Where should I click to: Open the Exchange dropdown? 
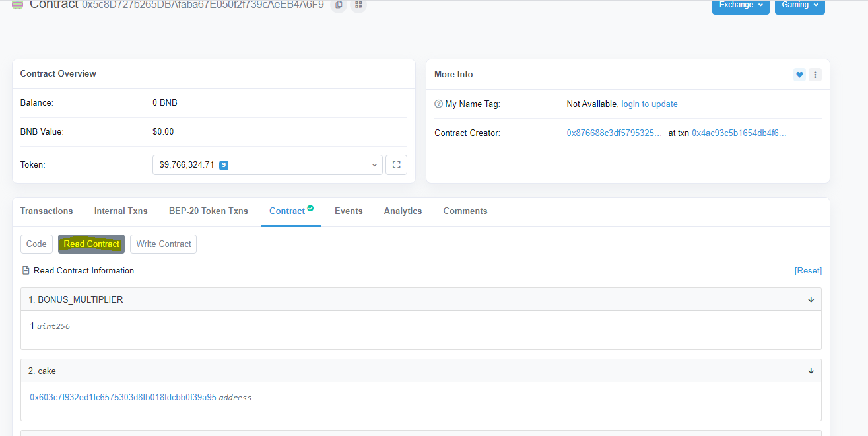click(740, 5)
